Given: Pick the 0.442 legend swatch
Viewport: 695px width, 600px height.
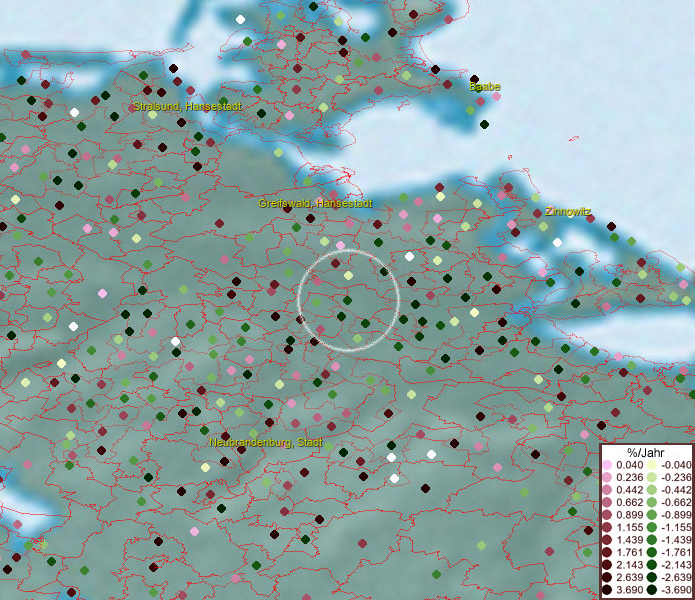Looking at the screenshot, I should point(607,490).
